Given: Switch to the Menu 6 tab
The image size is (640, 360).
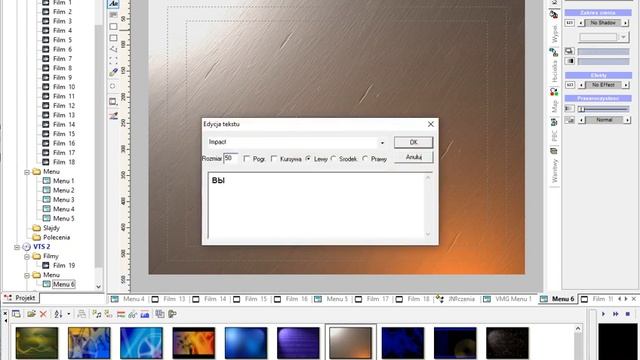Looking at the screenshot, I should click(557, 299).
